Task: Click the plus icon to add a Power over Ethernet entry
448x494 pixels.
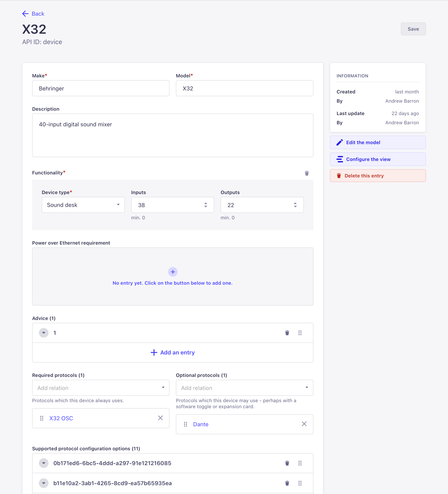Action: 172,272
